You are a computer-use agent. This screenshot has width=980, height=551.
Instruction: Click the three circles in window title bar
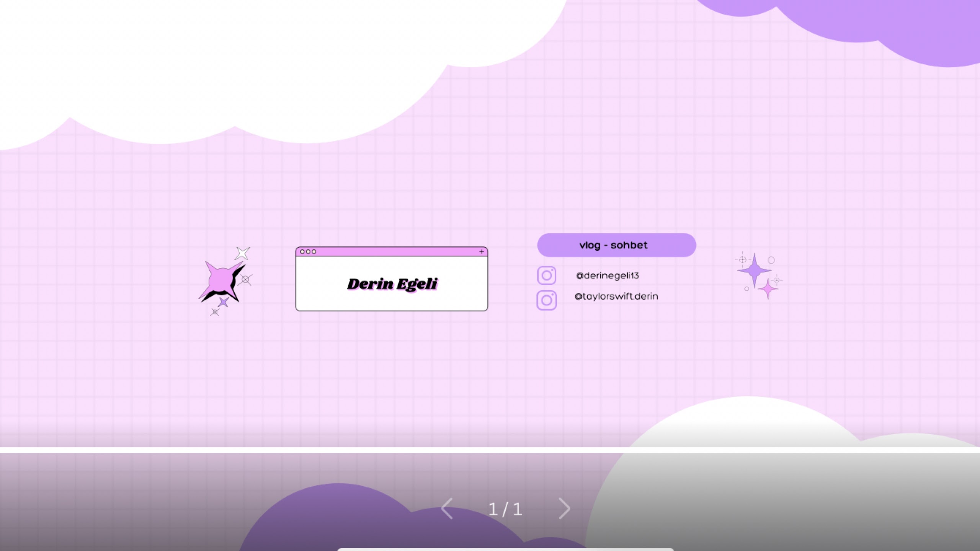(308, 251)
